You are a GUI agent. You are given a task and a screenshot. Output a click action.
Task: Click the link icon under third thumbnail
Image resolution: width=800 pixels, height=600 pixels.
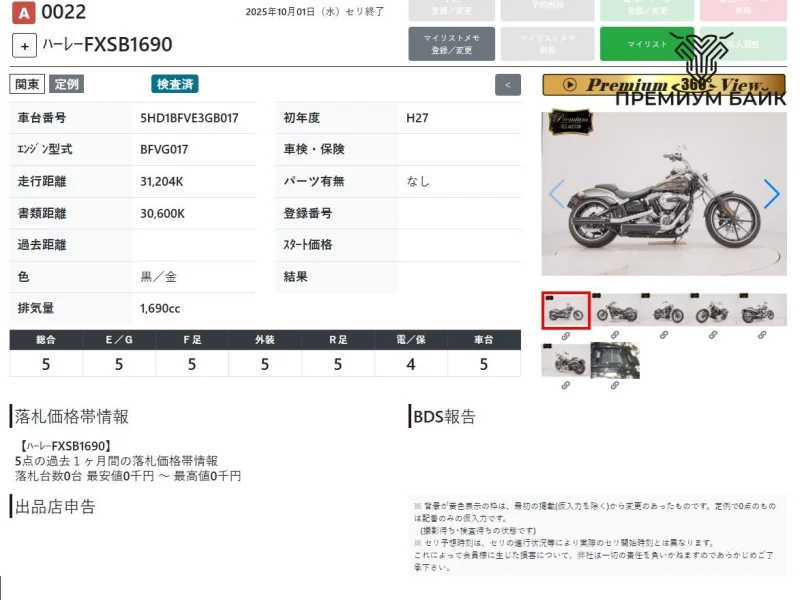coord(665,336)
